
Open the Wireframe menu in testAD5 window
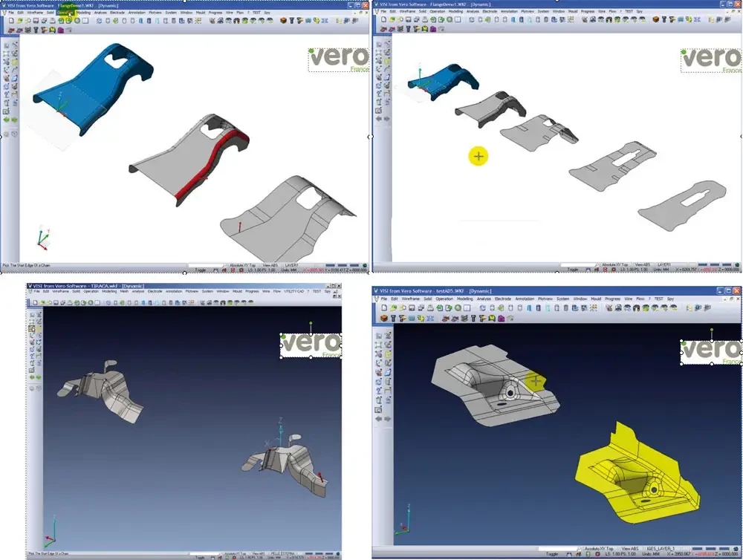(411, 299)
